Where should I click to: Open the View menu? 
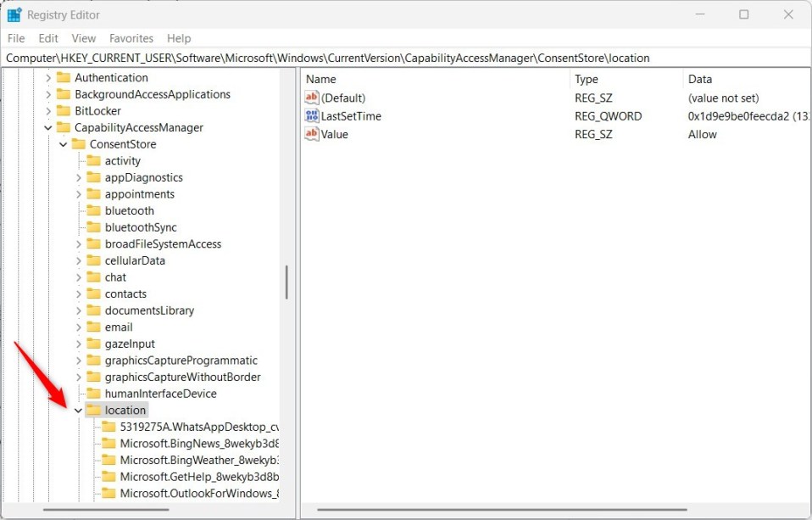click(x=83, y=38)
